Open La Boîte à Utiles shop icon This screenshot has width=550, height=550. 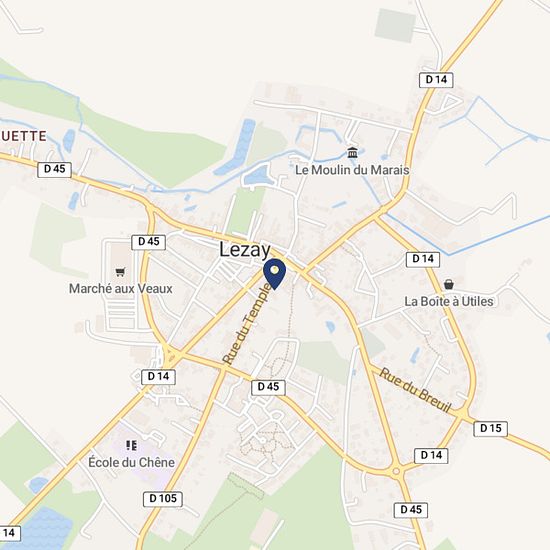click(x=449, y=284)
